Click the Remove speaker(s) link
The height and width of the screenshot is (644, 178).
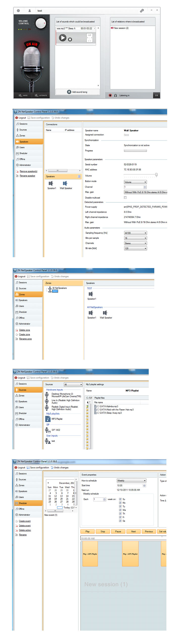click(29, 171)
